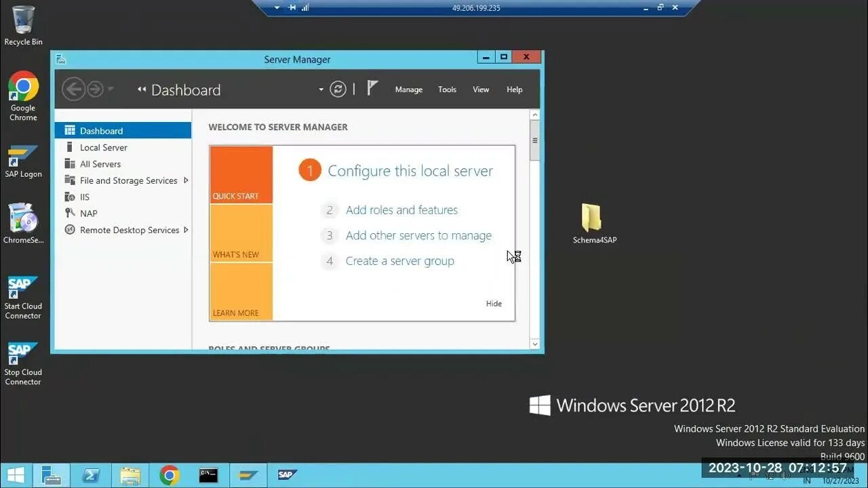Click the NAP icon in sidebar
This screenshot has width=868, height=488.
69,213
